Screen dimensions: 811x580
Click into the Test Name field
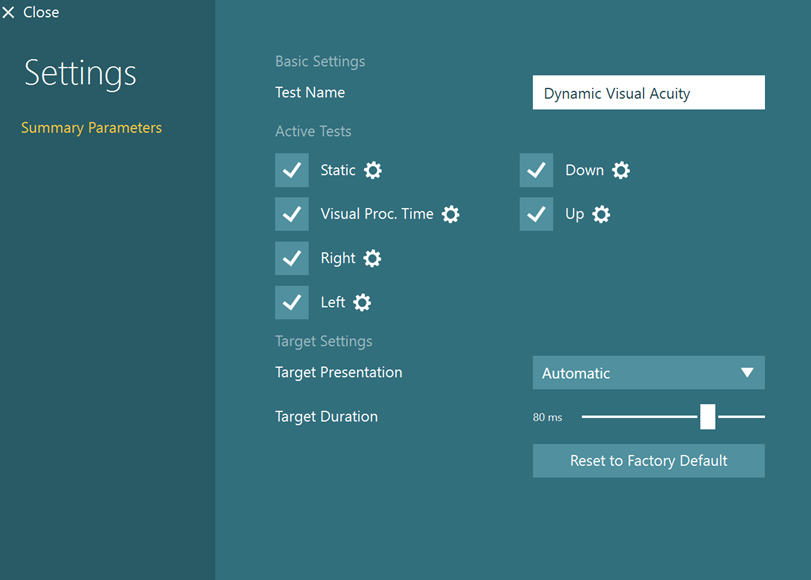pyautogui.click(x=649, y=93)
